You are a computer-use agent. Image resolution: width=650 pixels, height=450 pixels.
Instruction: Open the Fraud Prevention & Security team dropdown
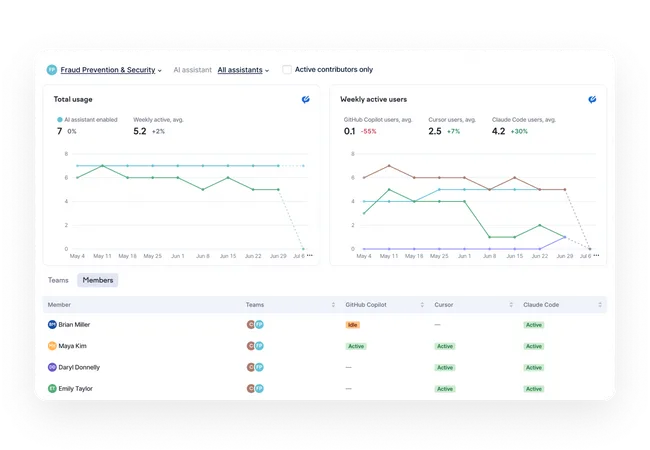point(111,70)
